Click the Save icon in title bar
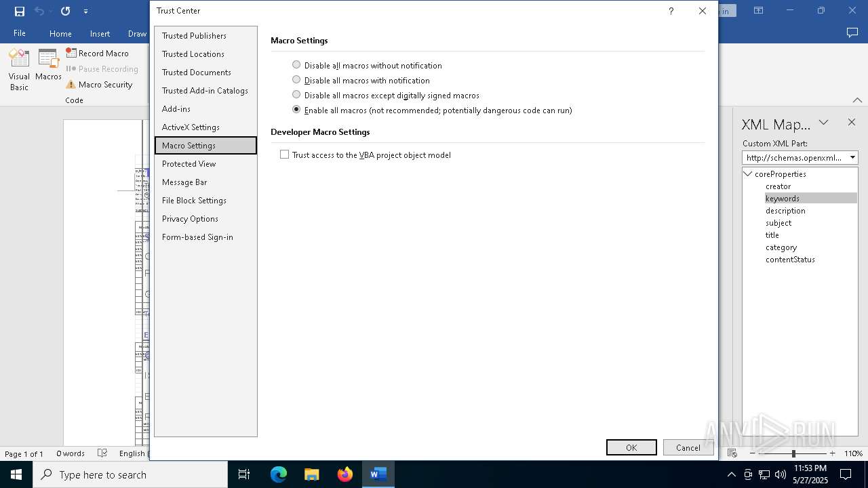 tap(20, 11)
